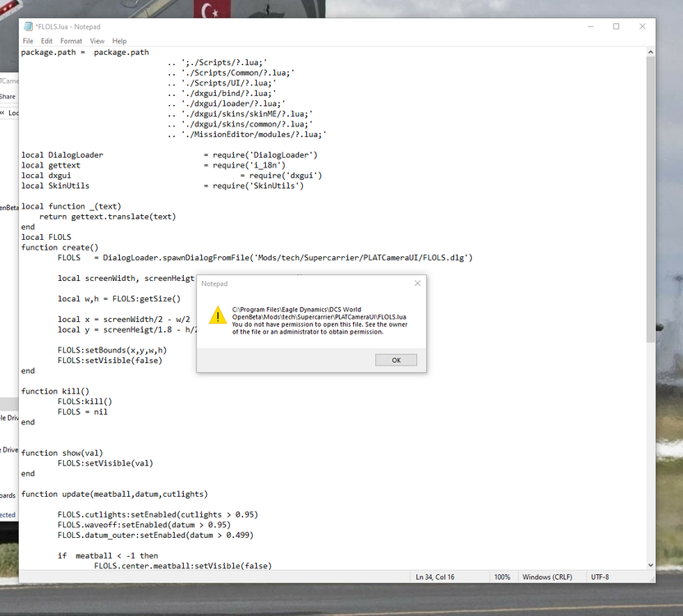
Task: Click the 'Share' tab in background Explorer window
Action: (8, 97)
